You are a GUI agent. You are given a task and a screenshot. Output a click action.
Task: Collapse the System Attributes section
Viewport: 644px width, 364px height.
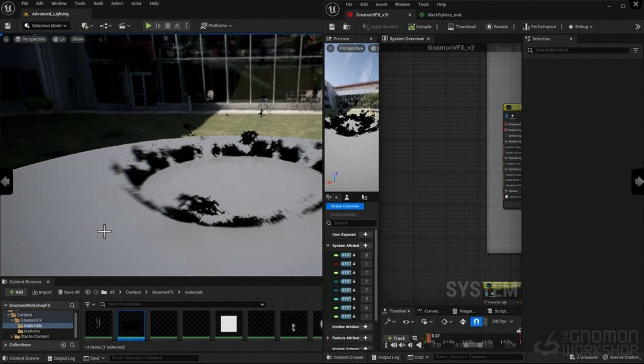coord(328,246)
